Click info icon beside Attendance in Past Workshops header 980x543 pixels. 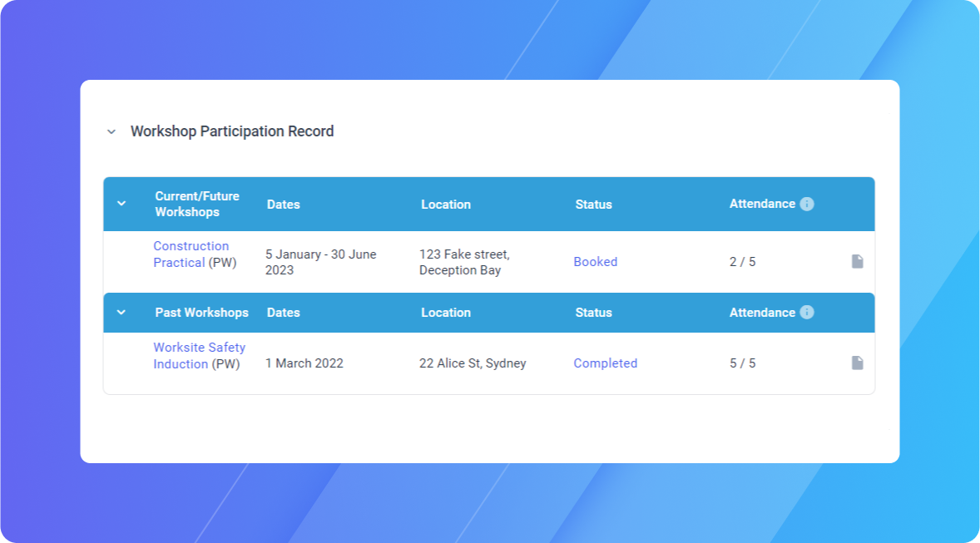(806, 313)
